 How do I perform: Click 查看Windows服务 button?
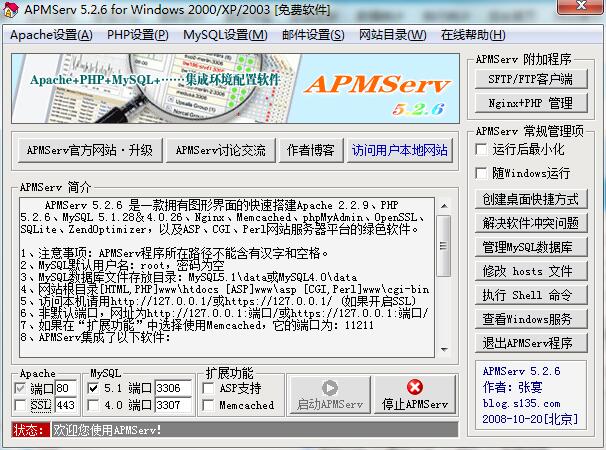tap(531, 319)
